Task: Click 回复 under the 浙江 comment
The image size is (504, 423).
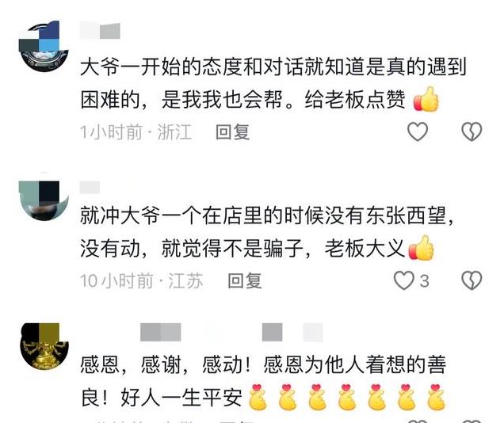Action: pos(233,131)
